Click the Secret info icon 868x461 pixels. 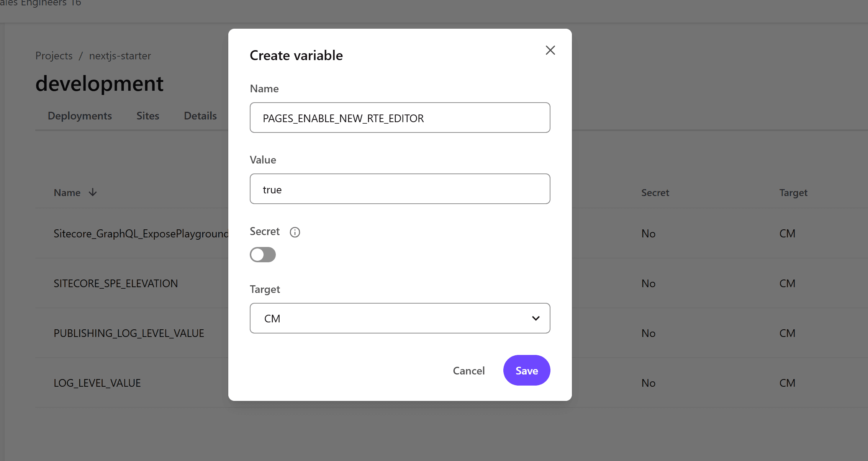pos(295,232)
